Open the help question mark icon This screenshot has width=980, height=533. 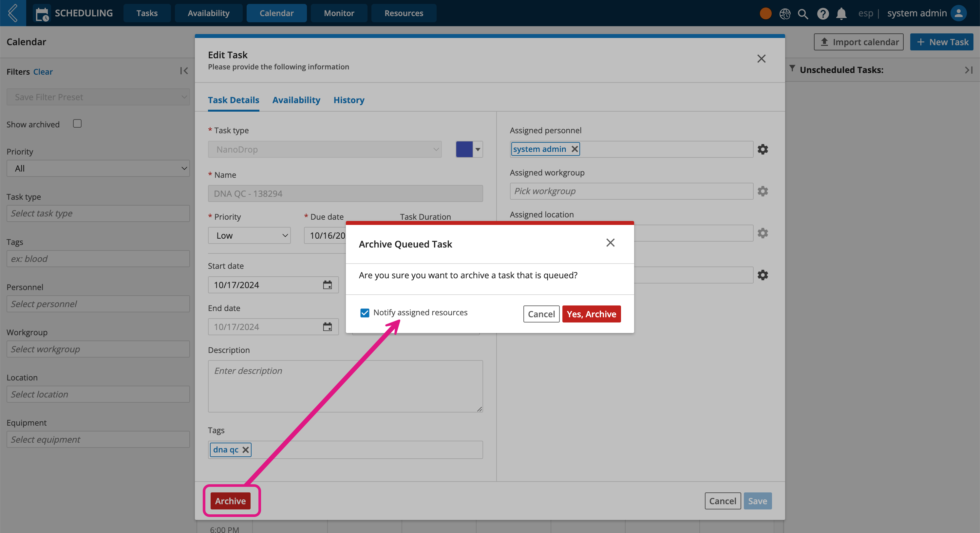click(822, 14)
